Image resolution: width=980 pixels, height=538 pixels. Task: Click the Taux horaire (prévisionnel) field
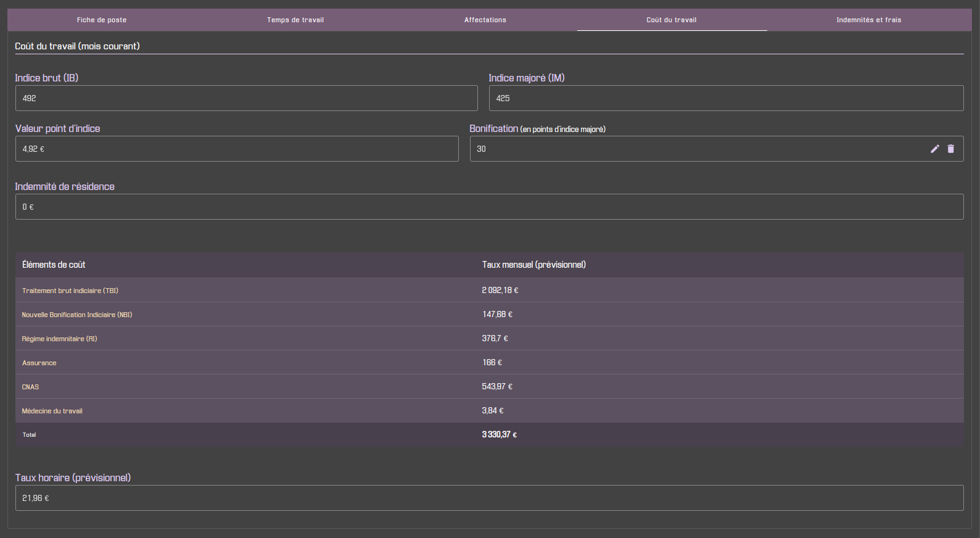[x=490, y=498]
